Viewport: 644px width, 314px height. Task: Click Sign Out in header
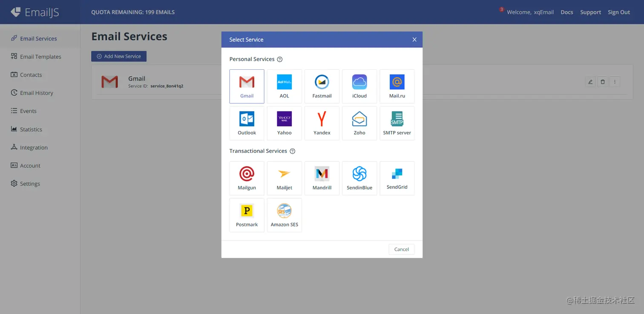pos(618,12)
